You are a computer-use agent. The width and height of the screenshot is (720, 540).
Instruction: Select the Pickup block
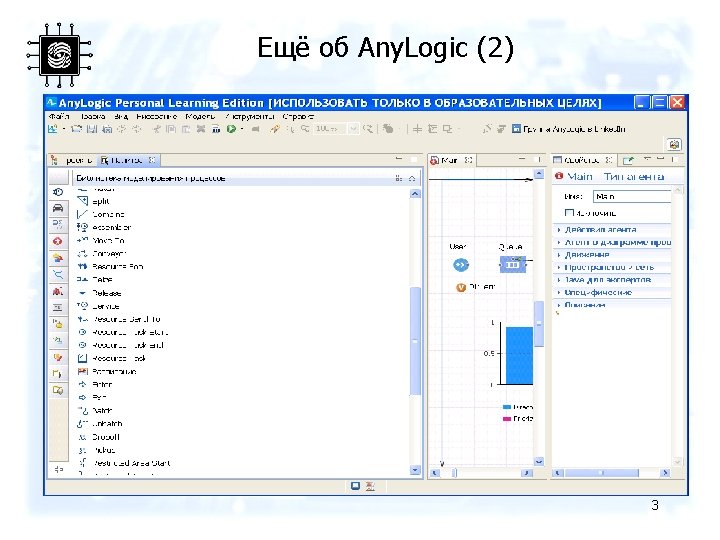coord(96,450)
